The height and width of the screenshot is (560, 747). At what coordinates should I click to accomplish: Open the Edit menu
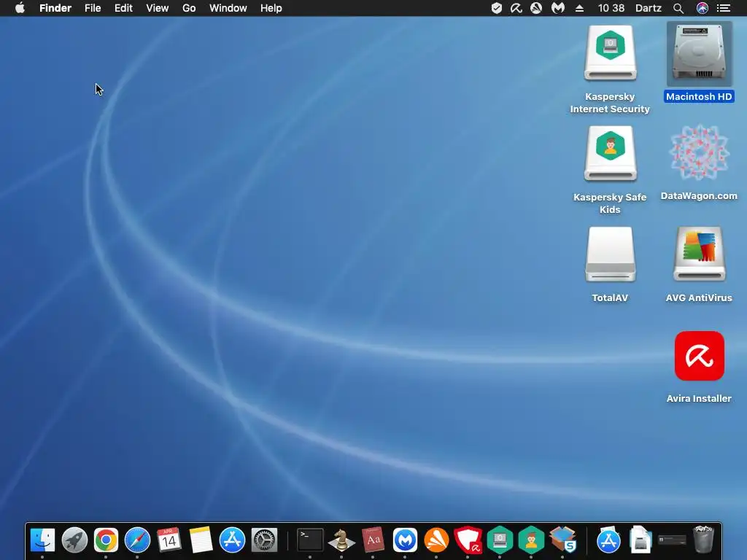point(123,8)
